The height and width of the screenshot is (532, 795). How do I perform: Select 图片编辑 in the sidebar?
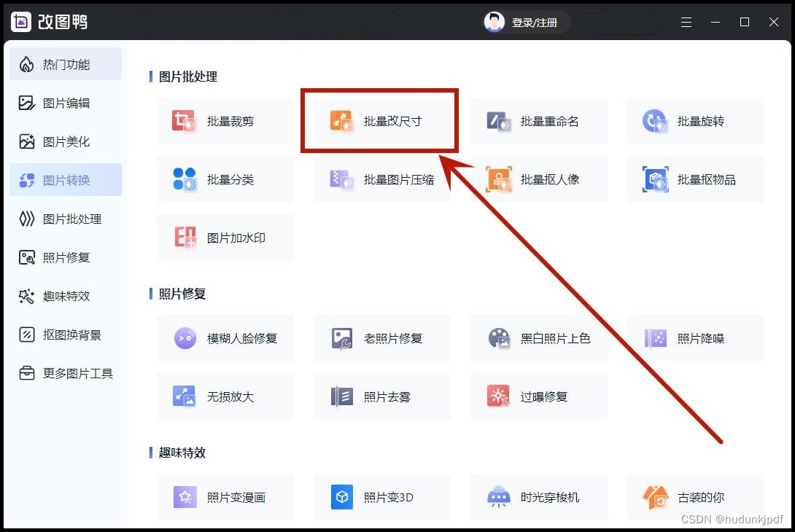point(66,103)
